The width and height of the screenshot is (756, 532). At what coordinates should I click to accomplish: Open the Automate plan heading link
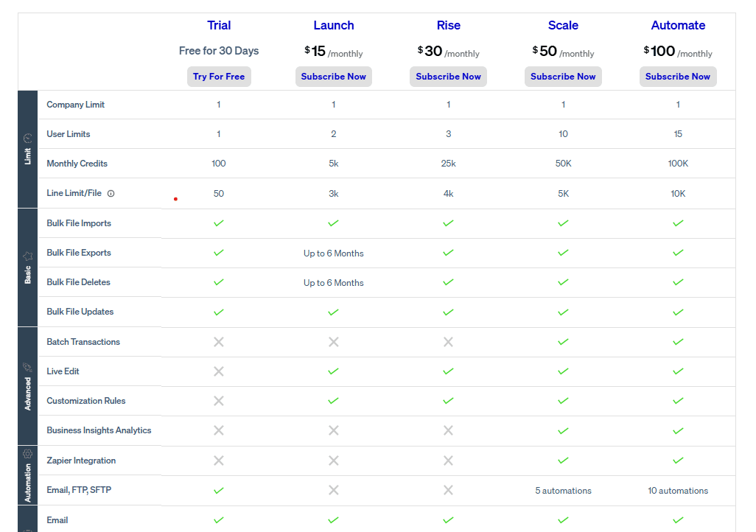(678, 25)
